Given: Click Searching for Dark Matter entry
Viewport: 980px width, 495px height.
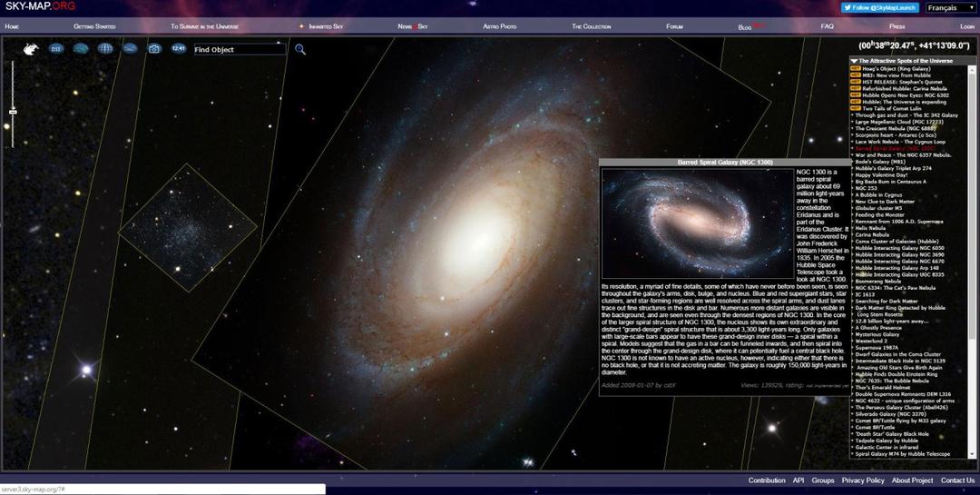Looking at the screenshot, I should click(887, 302).
